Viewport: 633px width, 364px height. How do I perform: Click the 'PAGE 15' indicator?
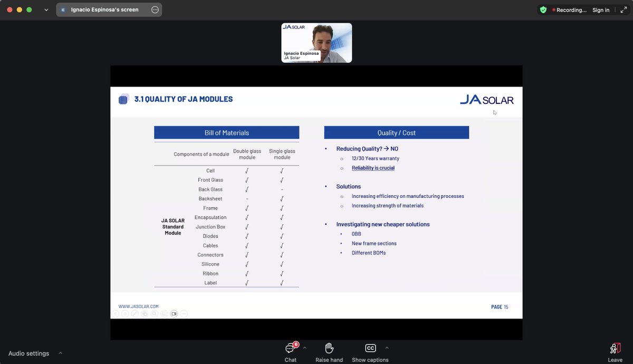point(500,307)
